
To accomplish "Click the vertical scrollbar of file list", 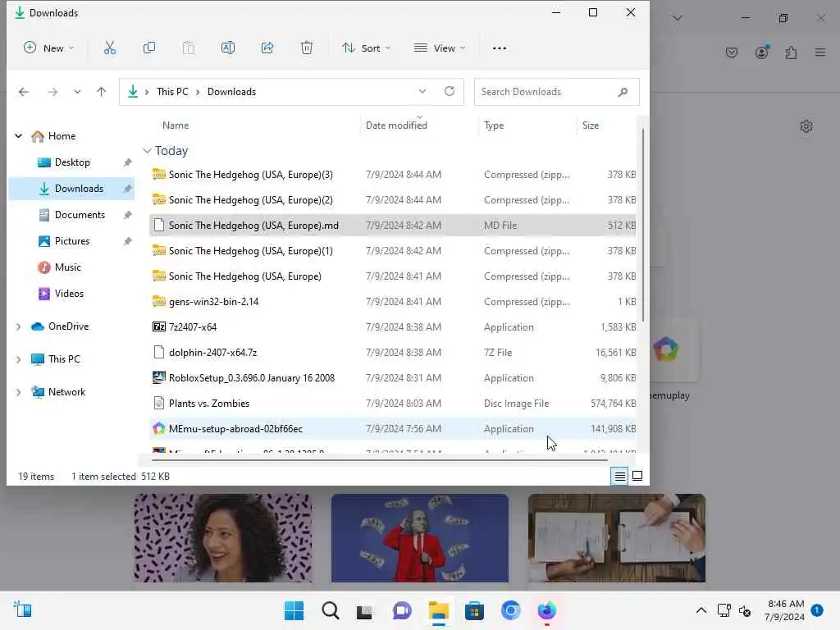I will [x=642, y=225].
